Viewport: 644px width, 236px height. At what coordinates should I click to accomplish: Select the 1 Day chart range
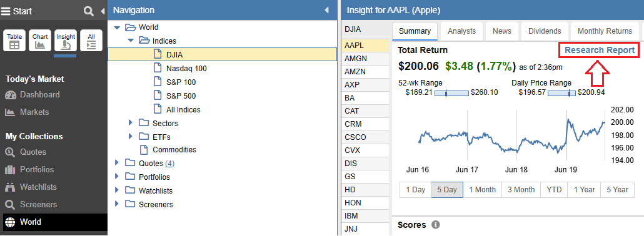coord(416,190)
